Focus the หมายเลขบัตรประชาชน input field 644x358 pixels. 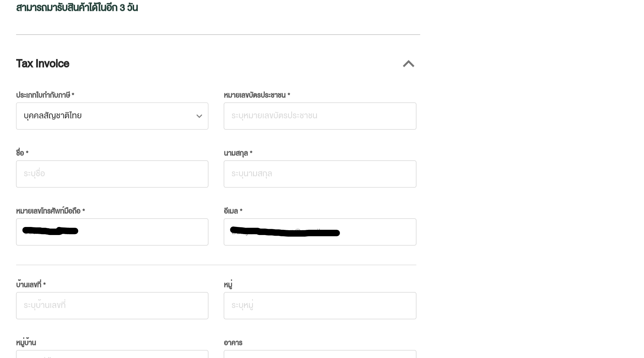click(x=320, y=116)
